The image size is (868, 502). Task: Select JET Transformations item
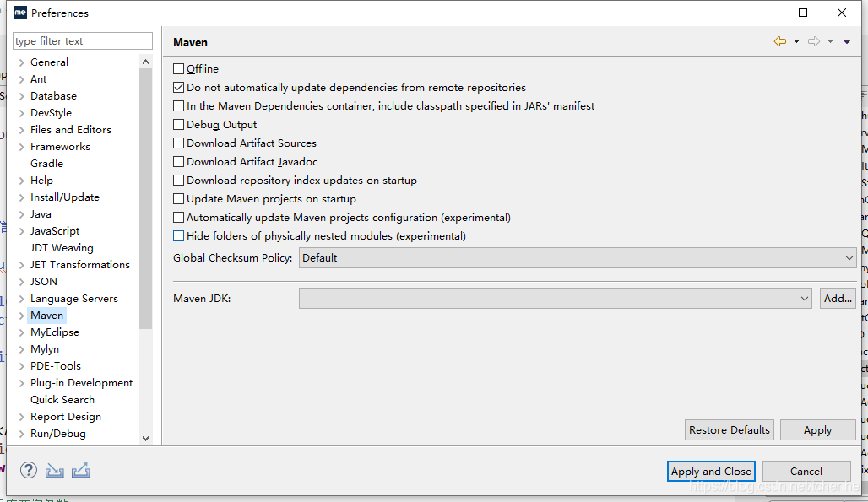pos(80,264)
